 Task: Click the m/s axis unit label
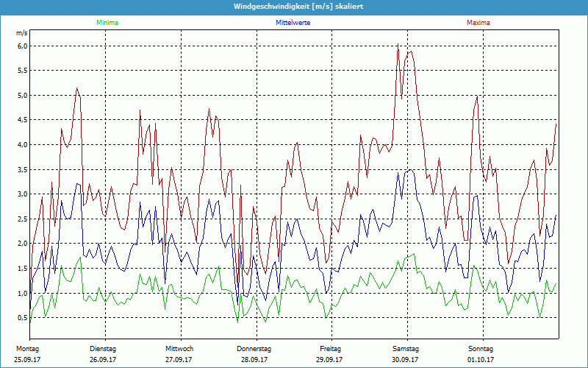click(x=22, y=33)
